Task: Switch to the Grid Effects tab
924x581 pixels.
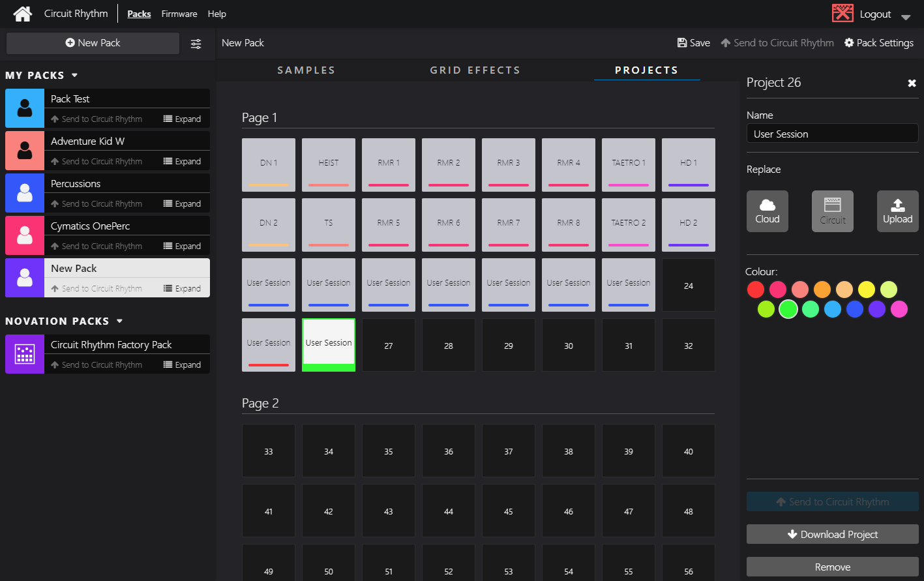Action: coord(475,70)
